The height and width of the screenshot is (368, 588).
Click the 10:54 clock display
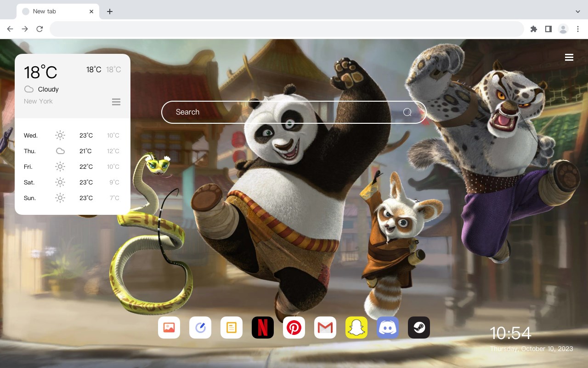point(510,333)
